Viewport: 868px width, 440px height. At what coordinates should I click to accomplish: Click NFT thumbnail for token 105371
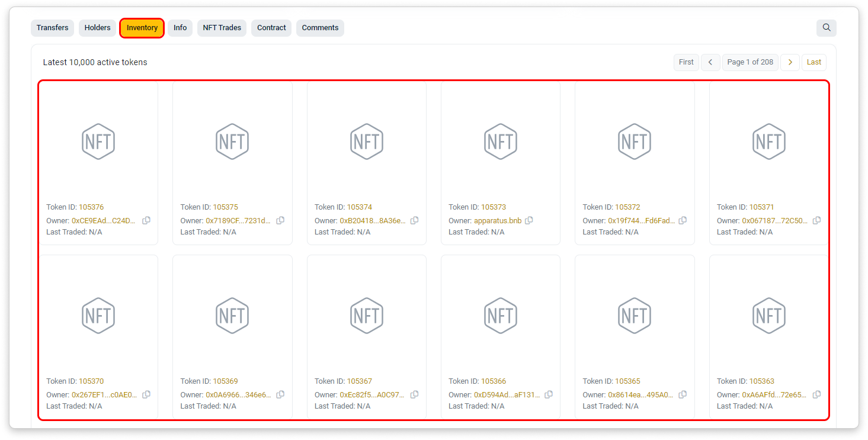768,142
